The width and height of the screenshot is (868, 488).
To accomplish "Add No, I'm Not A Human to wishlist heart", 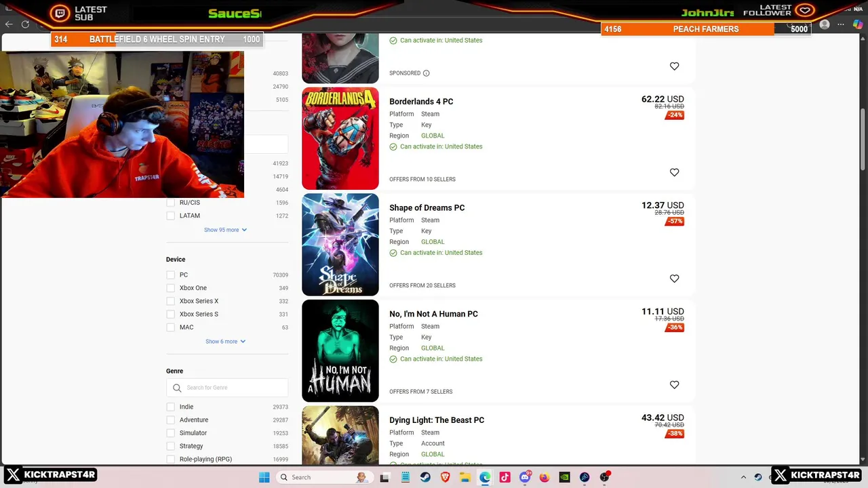I will coord(674,385).
